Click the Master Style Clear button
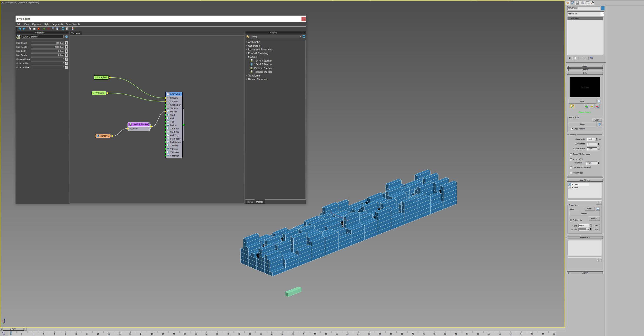644x336 pixels. (x=596, y=120)
